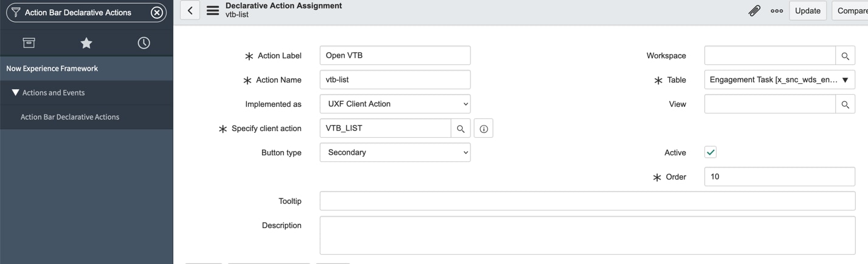Look up Workspace using magnifier icon
The image size is (868, 264).
tap(846, 55)
